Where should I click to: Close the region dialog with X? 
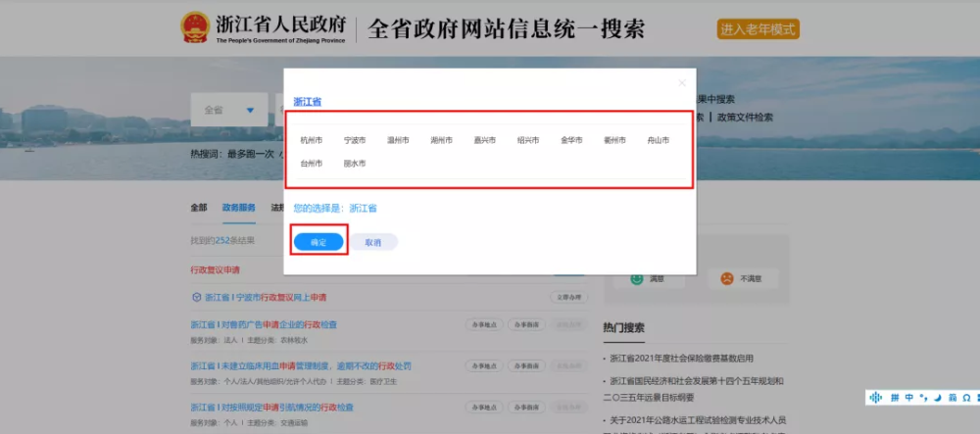pos(682,82)
